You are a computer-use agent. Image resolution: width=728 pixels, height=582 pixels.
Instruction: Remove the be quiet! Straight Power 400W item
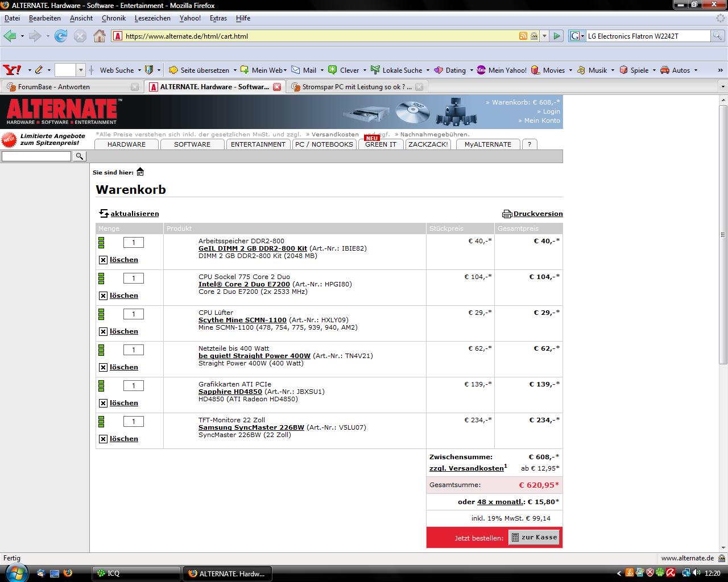tap(119, 367)
